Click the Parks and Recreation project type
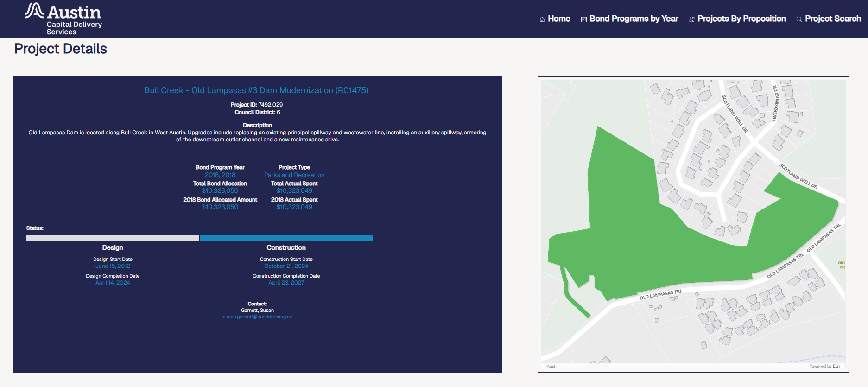Screen dimensions: 868x387 tap(294, 175)
